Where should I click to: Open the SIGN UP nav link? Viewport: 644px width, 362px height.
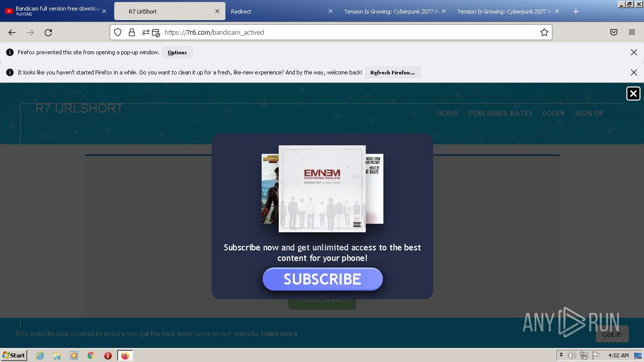point(589,113)
